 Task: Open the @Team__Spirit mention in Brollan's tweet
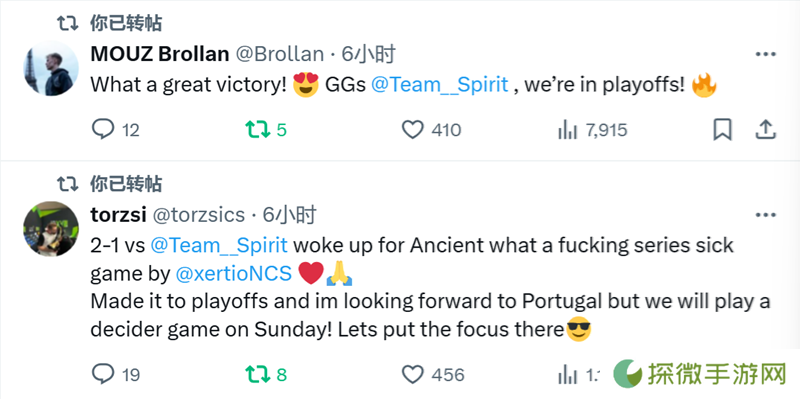(x=440, y=85)
